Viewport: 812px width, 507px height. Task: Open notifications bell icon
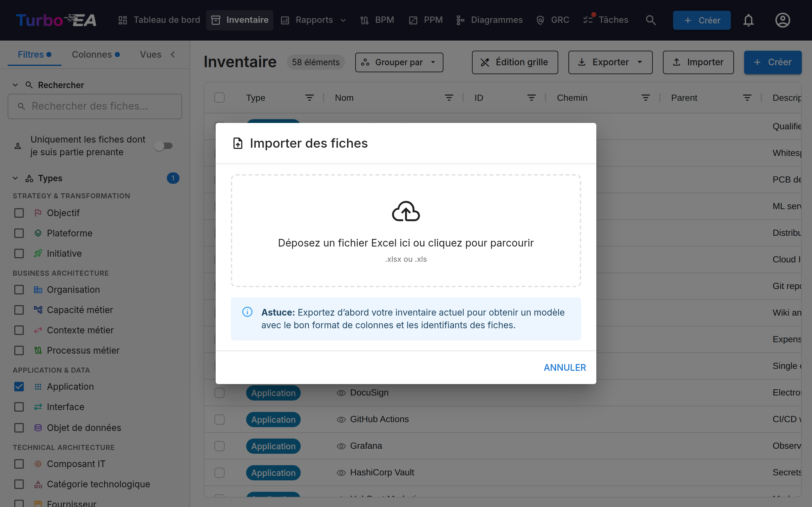(x=748, y=20)
